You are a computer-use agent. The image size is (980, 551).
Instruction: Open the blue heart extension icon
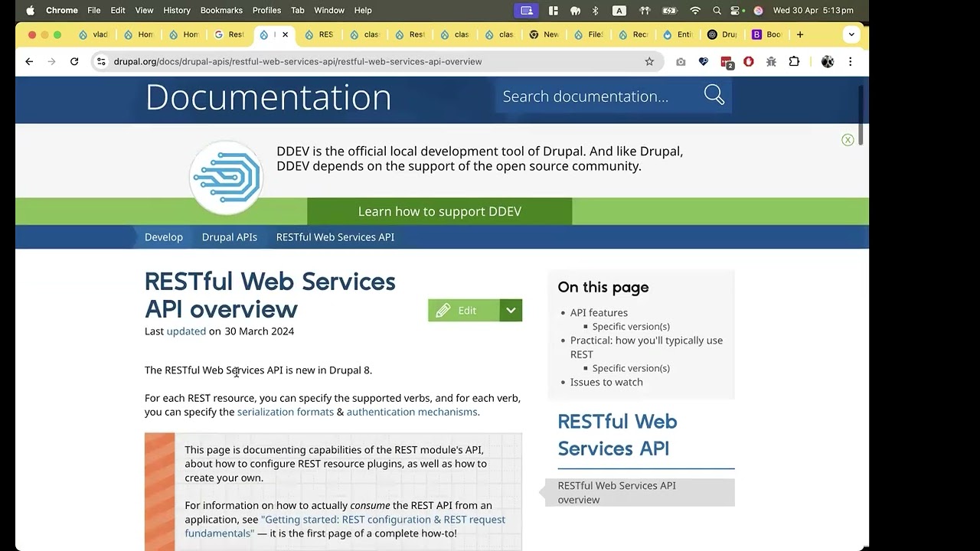tap(704, 61)
